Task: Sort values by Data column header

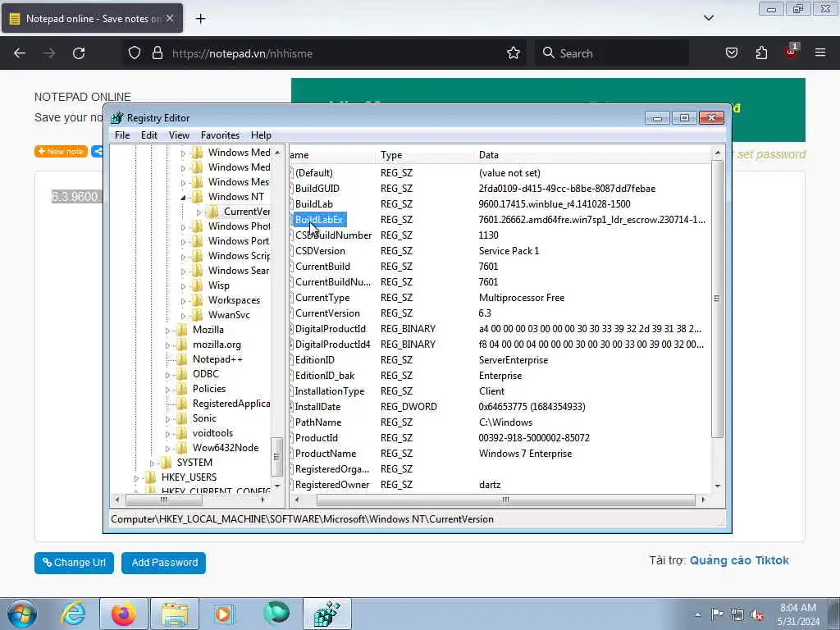Action: 592,155
